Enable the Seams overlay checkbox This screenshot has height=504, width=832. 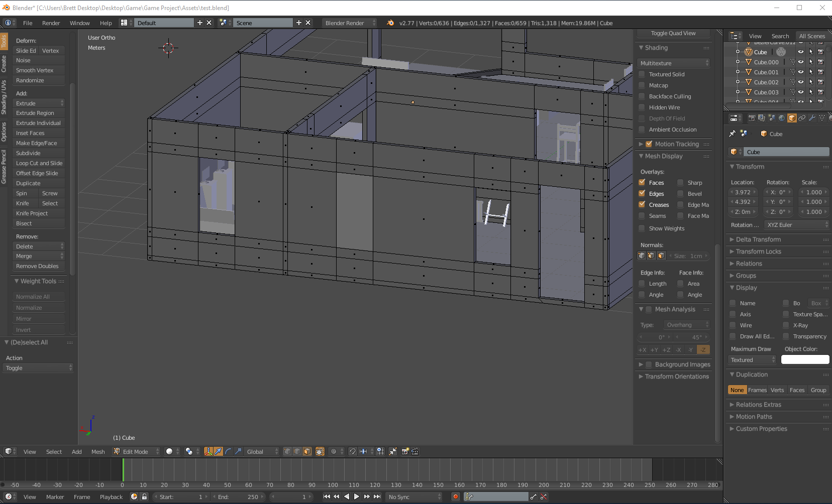[642, 216]
